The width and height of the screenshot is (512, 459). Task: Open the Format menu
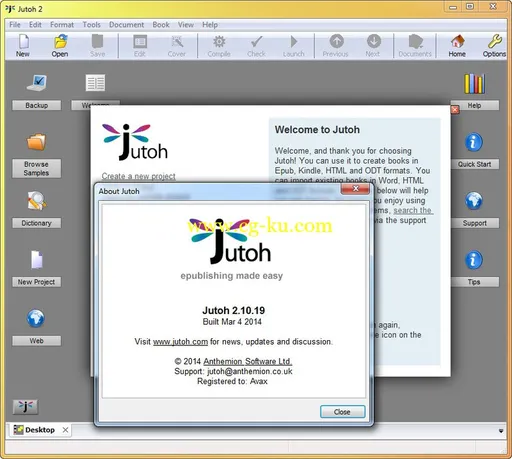(62, 25)
